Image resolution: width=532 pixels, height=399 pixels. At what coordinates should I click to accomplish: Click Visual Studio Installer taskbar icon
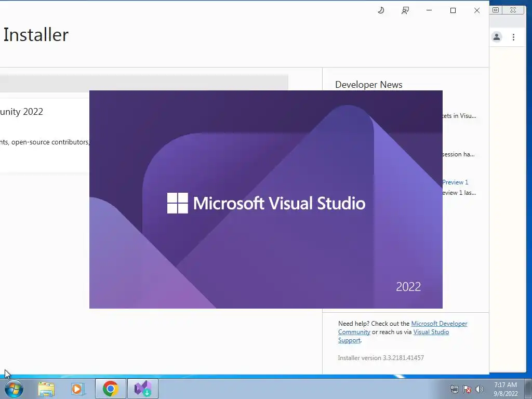[x=142, y=389]
